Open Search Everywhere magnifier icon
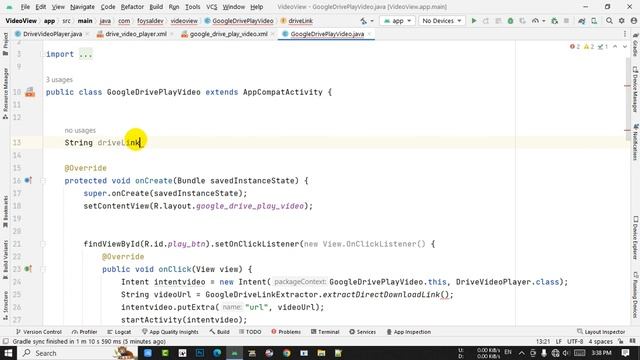This screenshot has width=640, height=360. (x=609, y=21)
